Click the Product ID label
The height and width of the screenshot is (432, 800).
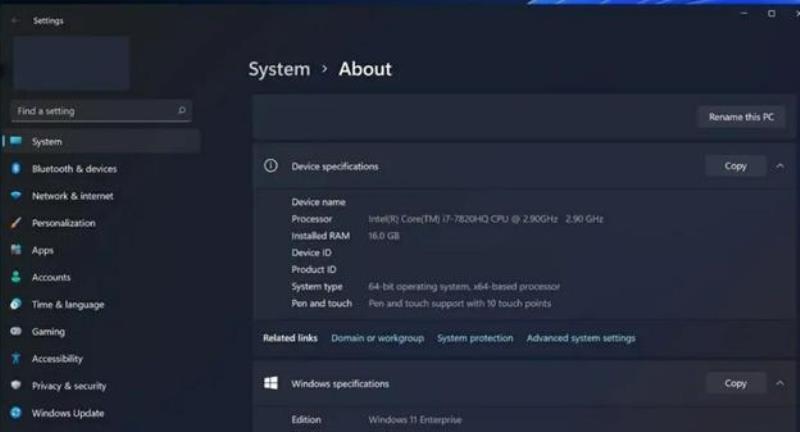314,269
